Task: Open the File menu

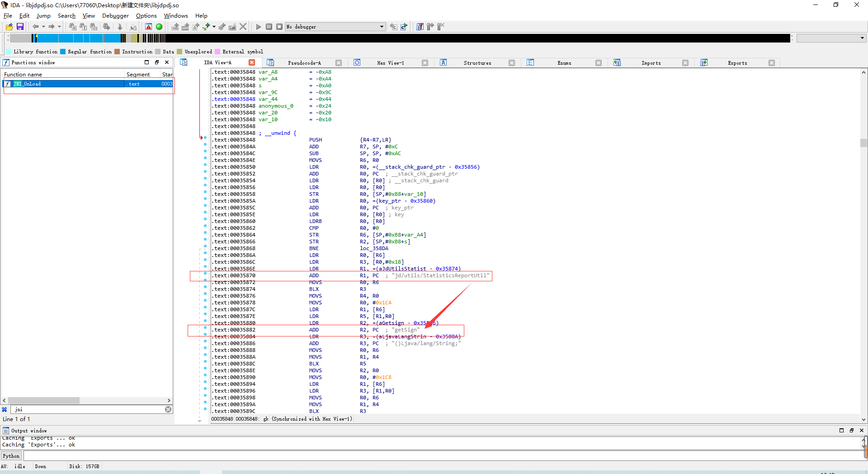Action: 8,15
